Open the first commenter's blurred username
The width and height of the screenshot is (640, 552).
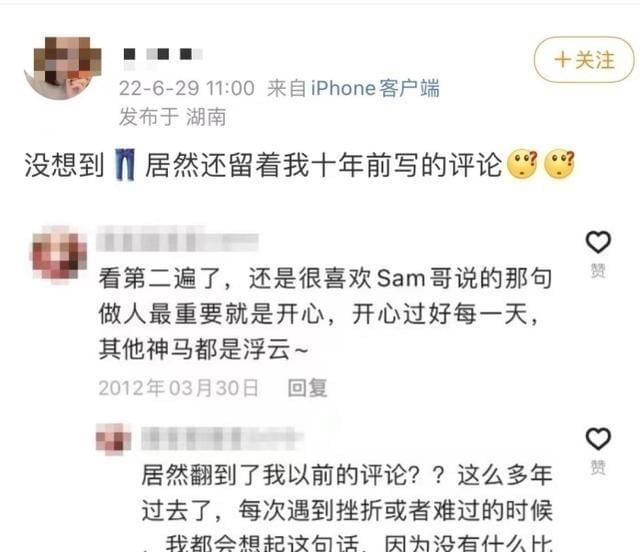(x=178, y=242)
